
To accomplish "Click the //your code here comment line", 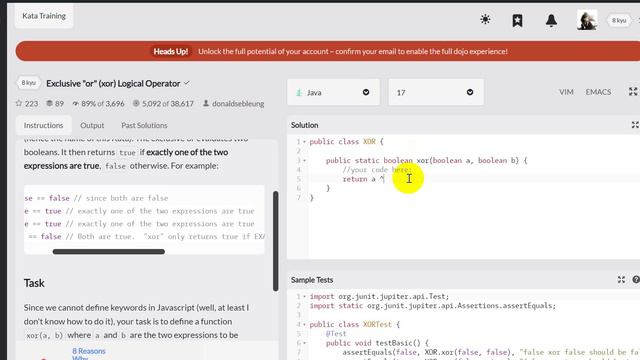I will point(377,170).
